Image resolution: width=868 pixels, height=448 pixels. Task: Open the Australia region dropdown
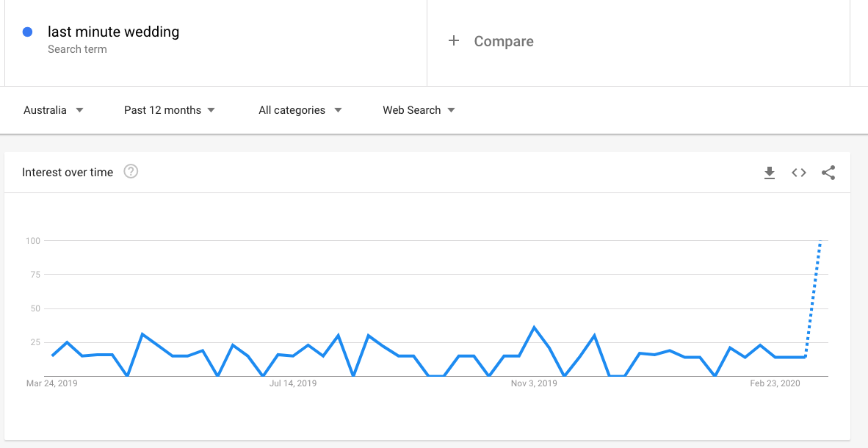(x=53, y=110)
